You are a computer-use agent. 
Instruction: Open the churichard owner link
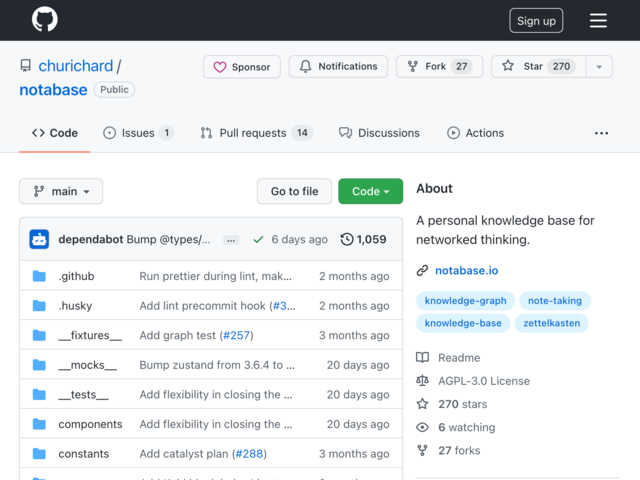pos(76,66)
